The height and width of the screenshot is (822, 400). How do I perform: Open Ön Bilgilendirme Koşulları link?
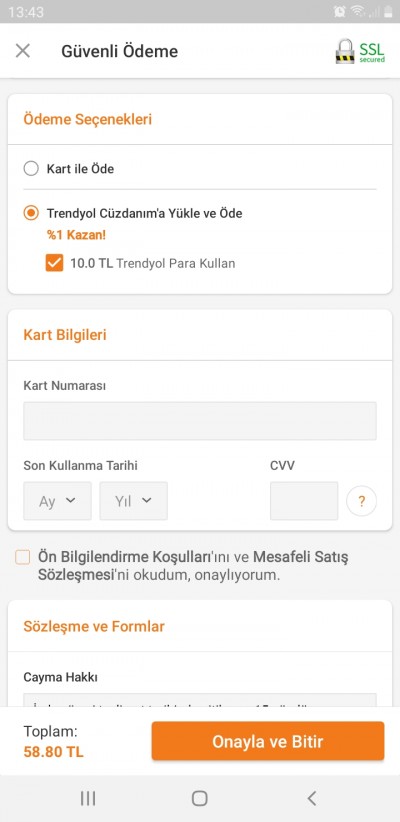(x=124, y=557)
